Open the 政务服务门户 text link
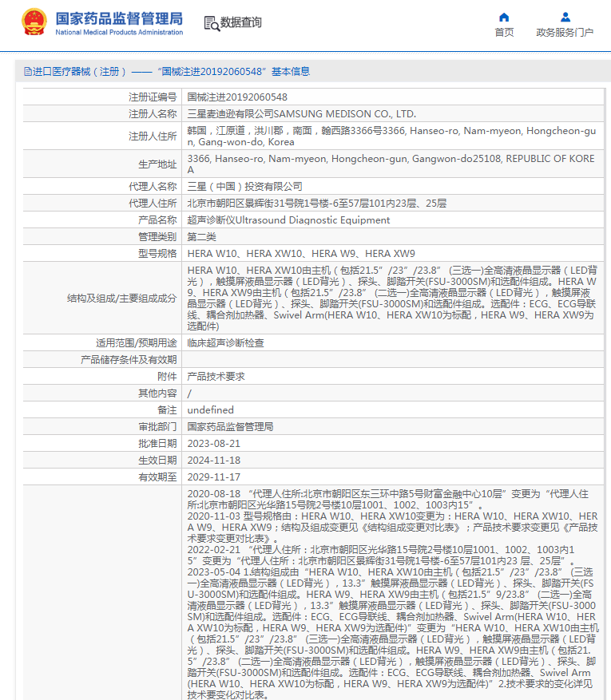The width and height of the screenshot is (611, 700). tap(565, 33)
